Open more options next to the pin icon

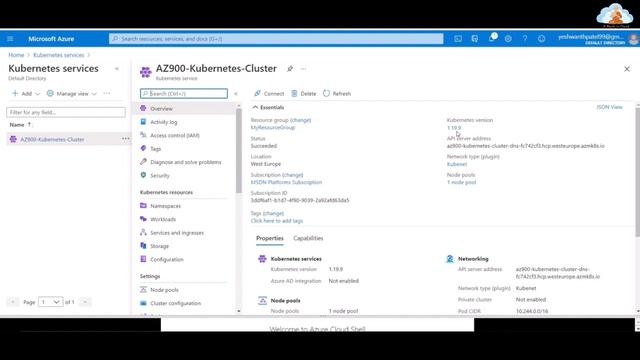[303, 69]
